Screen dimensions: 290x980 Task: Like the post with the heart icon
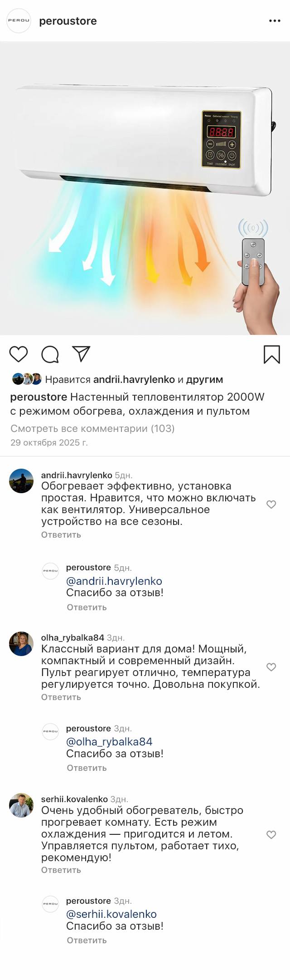pyautogui.click(x=19, y=354)
